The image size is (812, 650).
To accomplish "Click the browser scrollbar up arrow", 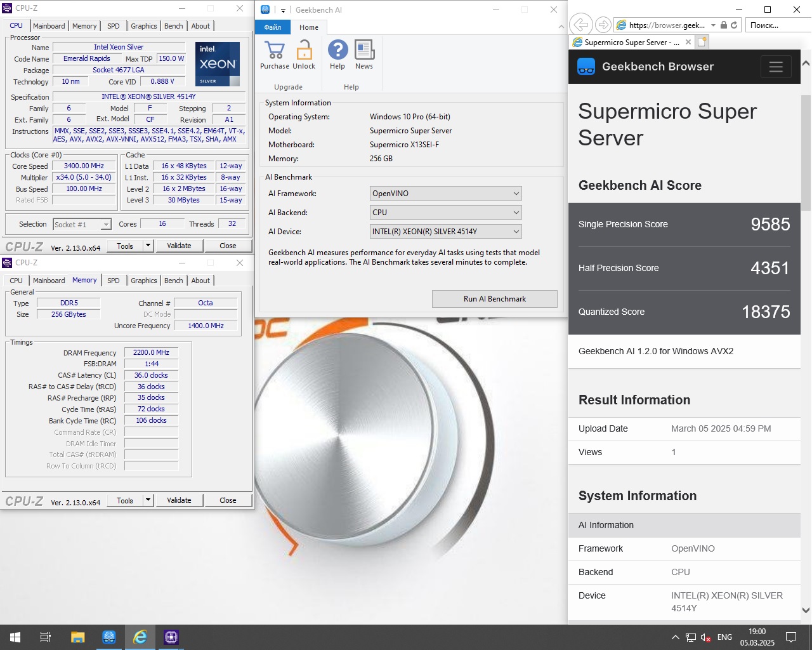I will pyautogui.click(x=806, y=63).
